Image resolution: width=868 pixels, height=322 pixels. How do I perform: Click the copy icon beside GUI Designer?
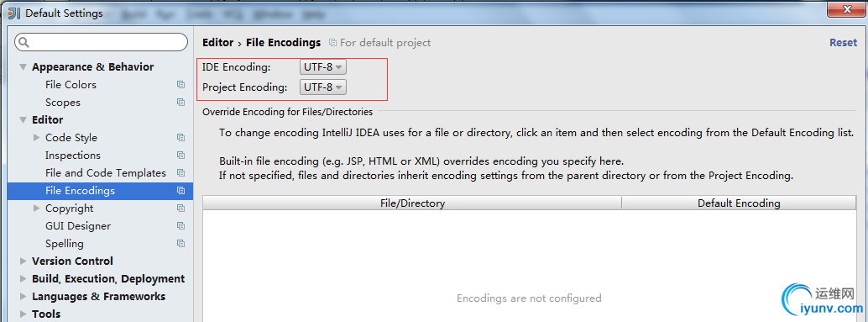[180, 226]
